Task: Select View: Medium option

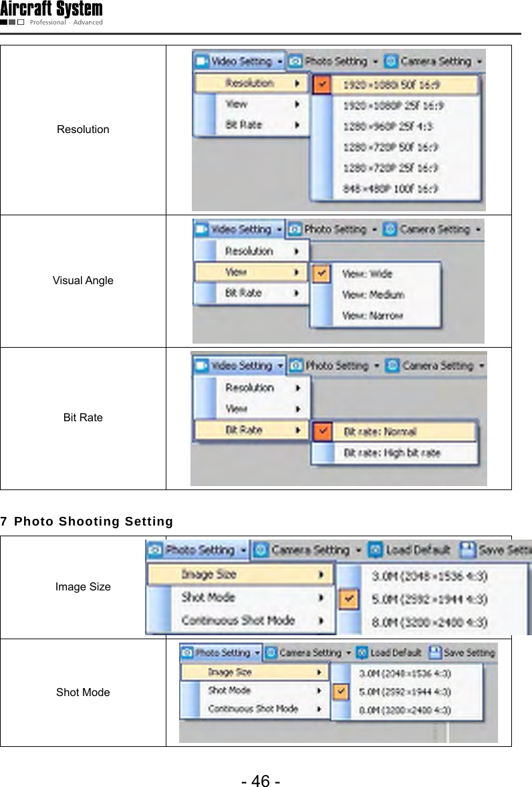Action: point(376,295)
